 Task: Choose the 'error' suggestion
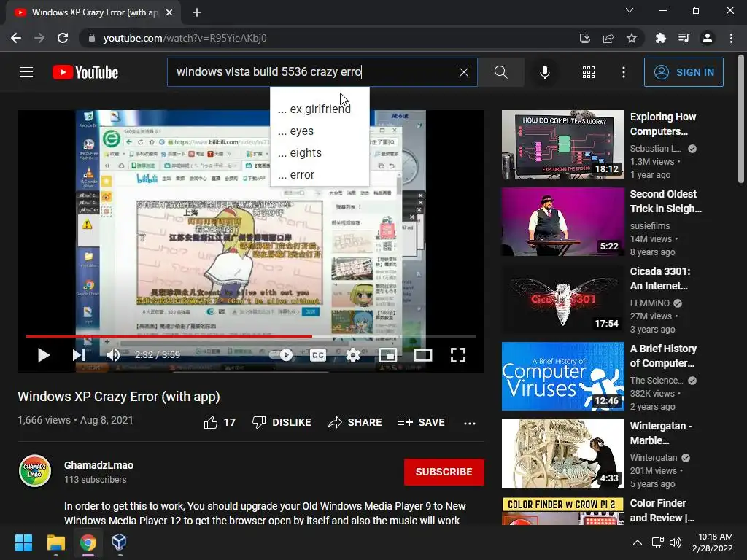pyautogui.click(x=320, y=175)
